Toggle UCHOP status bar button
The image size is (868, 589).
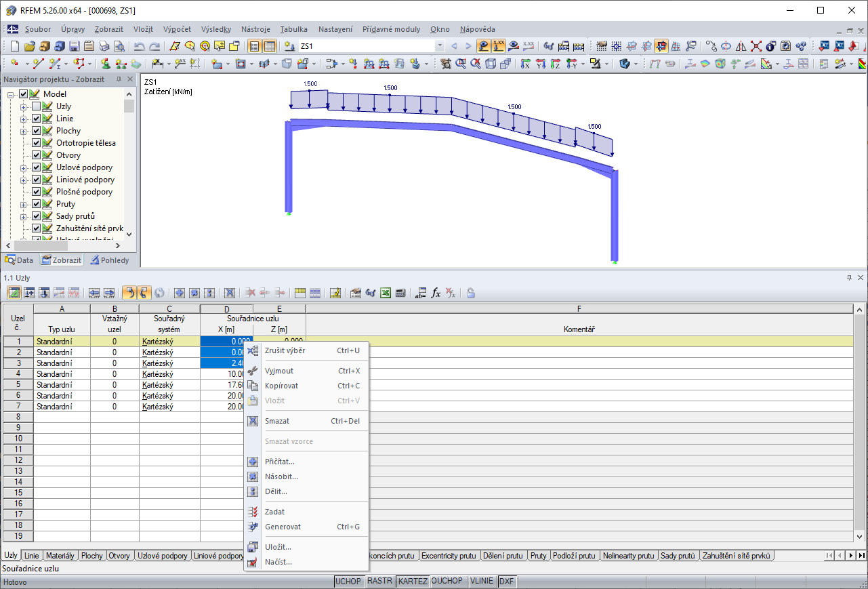[x=349, y=582]
